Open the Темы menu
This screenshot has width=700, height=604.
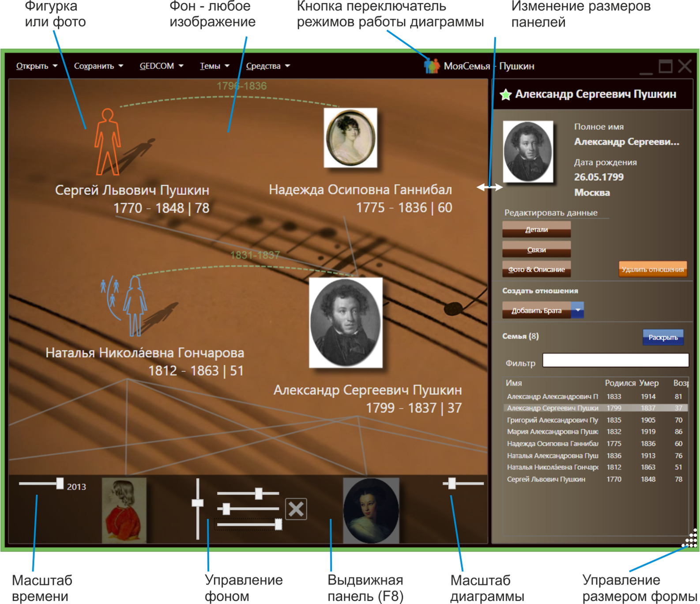(x=215, y=66)
